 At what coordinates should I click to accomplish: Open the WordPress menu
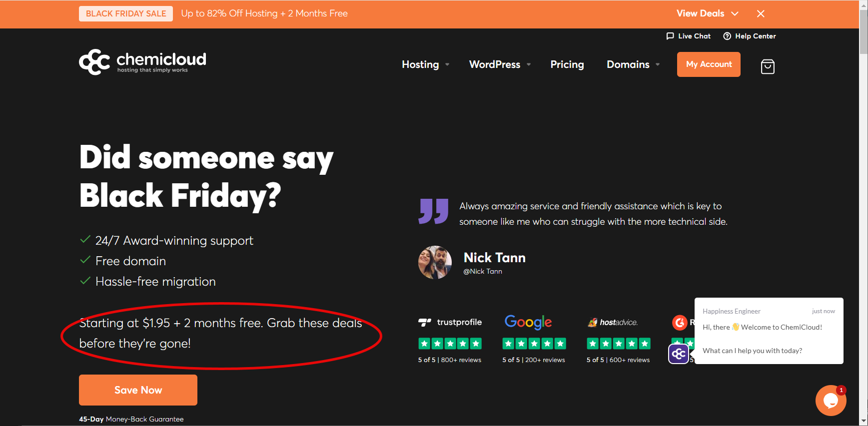tap(500, 64)
